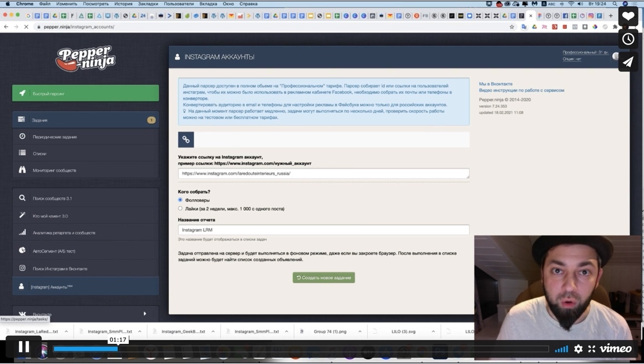Add video to Watch Later clock icon
644x364 pixels.
pyautogui.click(x=628, y=39)
